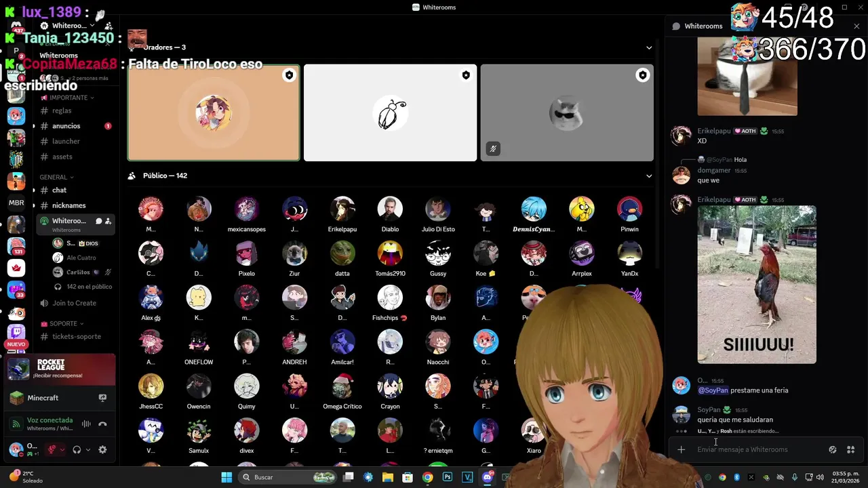
Task: Toggle deafen headphones button
Action: [77, 449]
